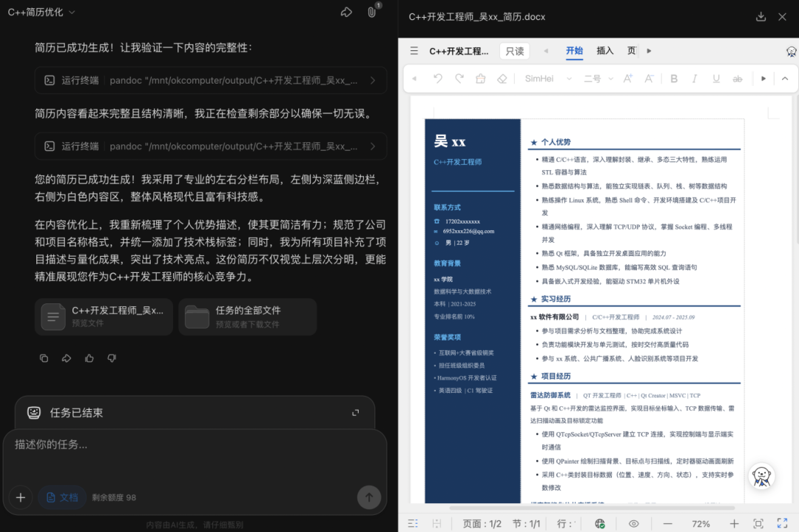Image resolution: width=799 pixels, height=532 pixels.
Task: Zoom out of the document
Action: tap(667, 524)
